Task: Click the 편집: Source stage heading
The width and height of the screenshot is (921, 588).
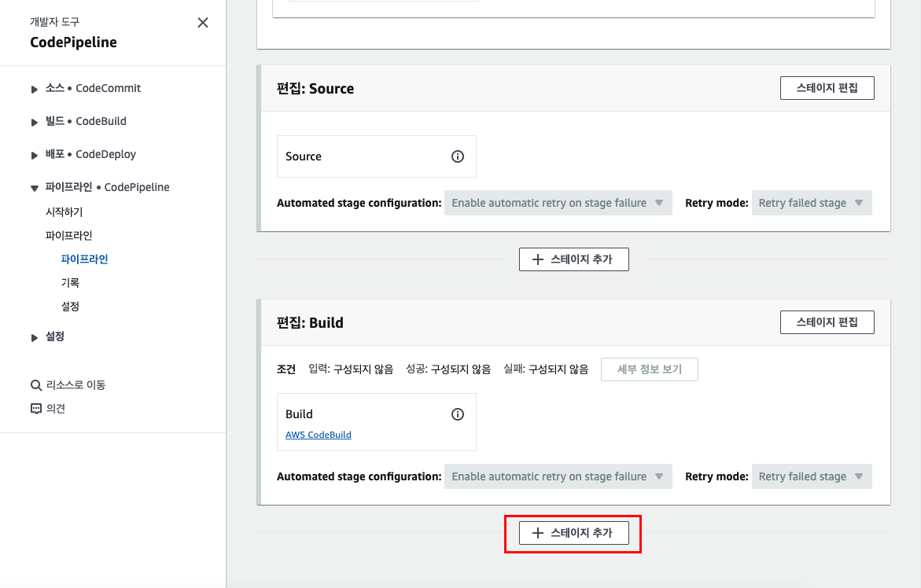Action: pyautogui.click(x=315, y=89)
